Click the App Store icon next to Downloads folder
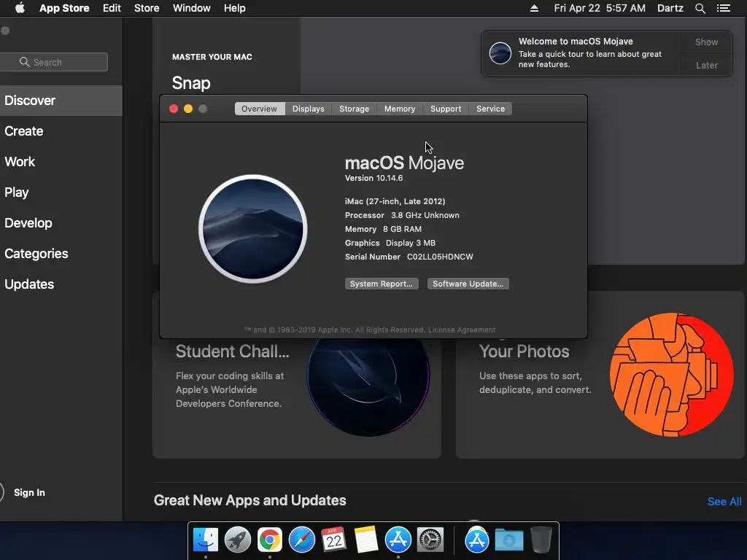 (477, 540)
